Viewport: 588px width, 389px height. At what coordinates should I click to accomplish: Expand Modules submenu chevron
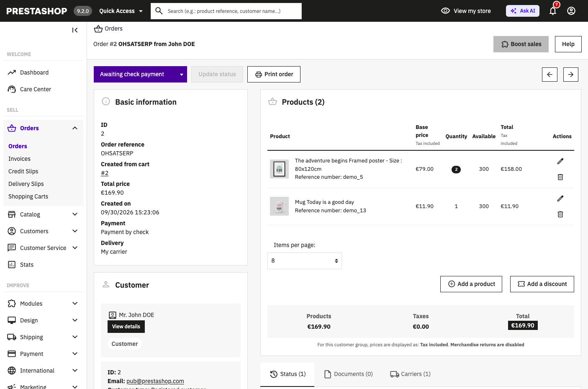click(75, 304)
